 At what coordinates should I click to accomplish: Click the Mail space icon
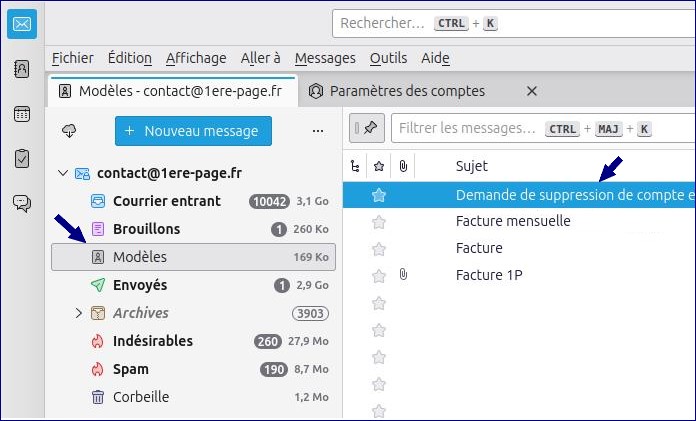pos(21,24)
